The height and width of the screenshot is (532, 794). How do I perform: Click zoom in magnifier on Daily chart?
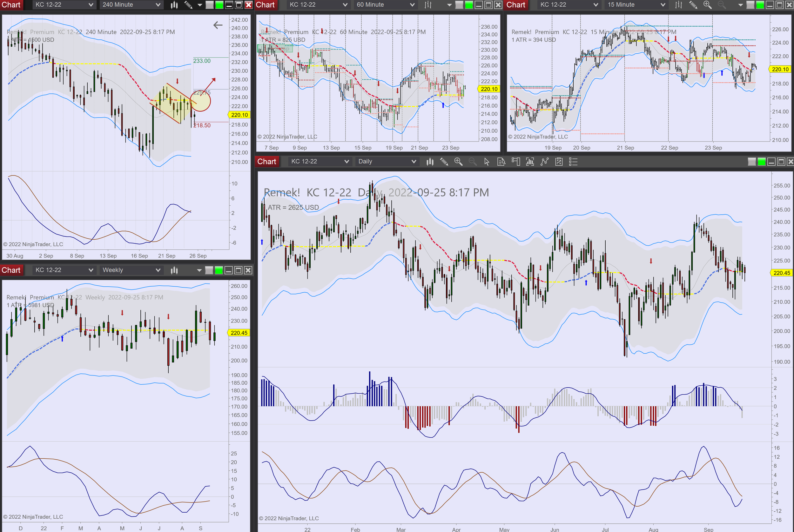coord(458,162)
